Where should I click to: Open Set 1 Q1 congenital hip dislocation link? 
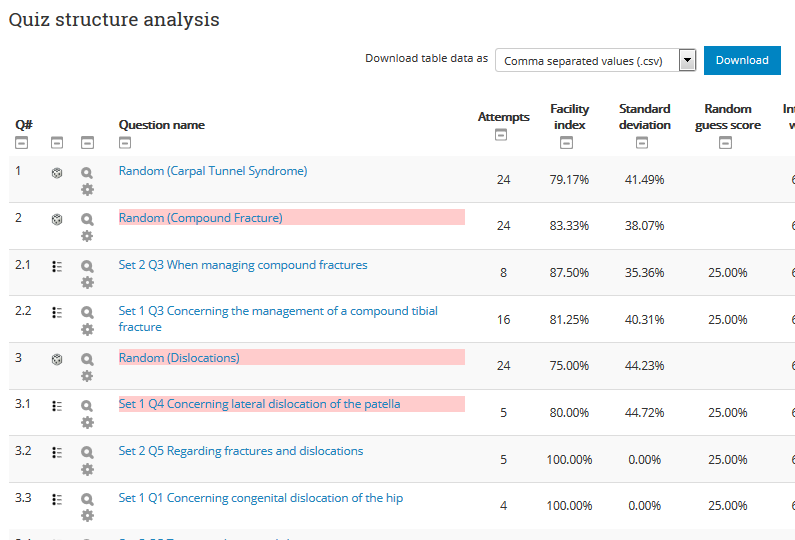(261, 498)
